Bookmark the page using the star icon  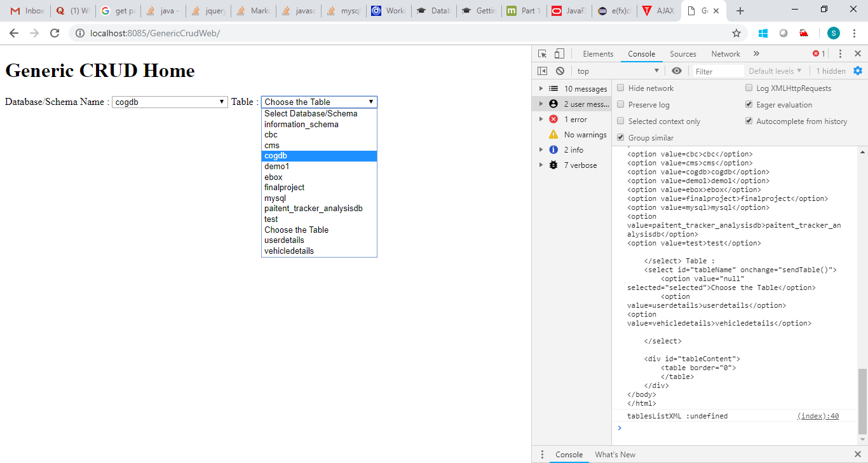735,32
